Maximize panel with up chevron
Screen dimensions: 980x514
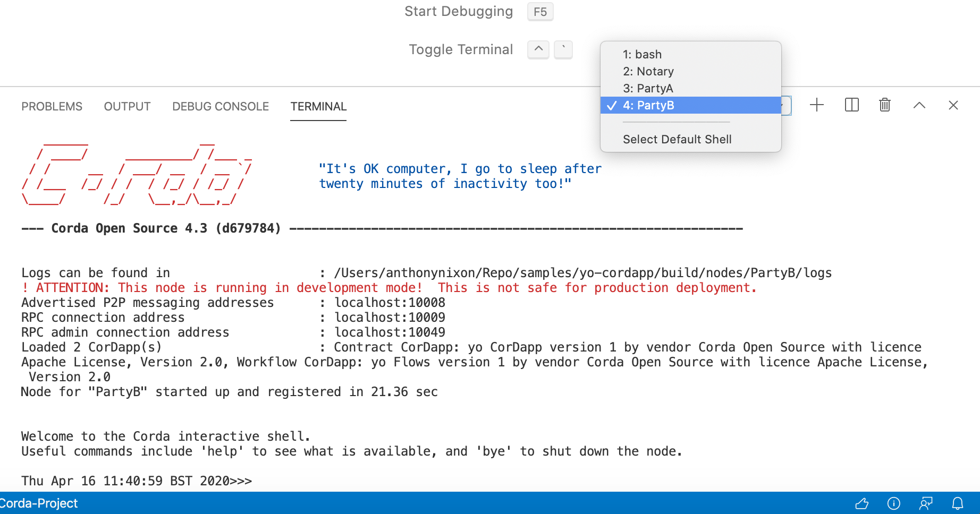point(919,105)
